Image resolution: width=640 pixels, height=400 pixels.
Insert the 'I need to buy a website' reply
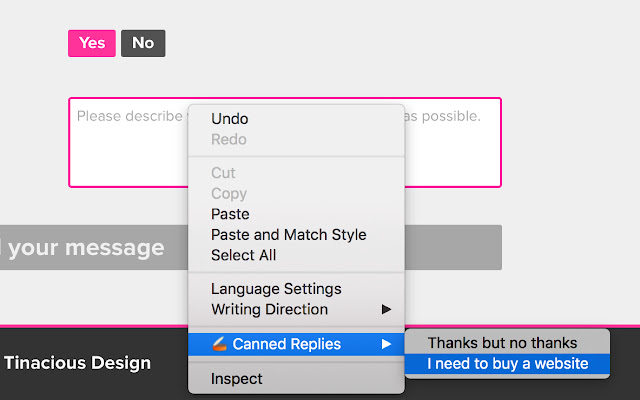[x=507, y=364]
